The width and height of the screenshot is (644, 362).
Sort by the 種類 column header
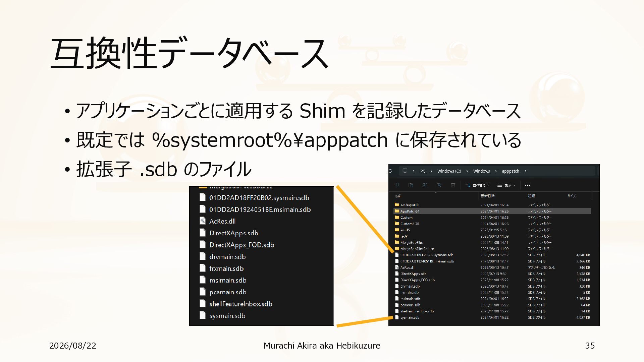click(x=531, y=196)
